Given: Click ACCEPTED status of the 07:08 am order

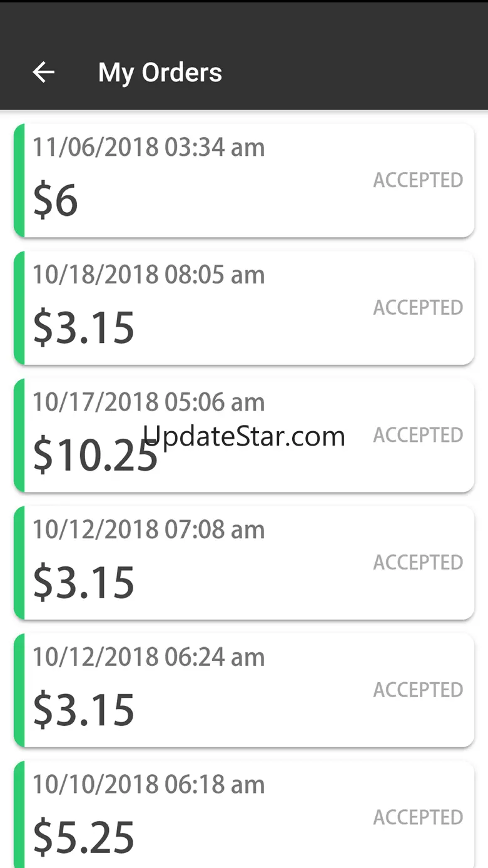Looking at the screenshot, I should point(418,563).
